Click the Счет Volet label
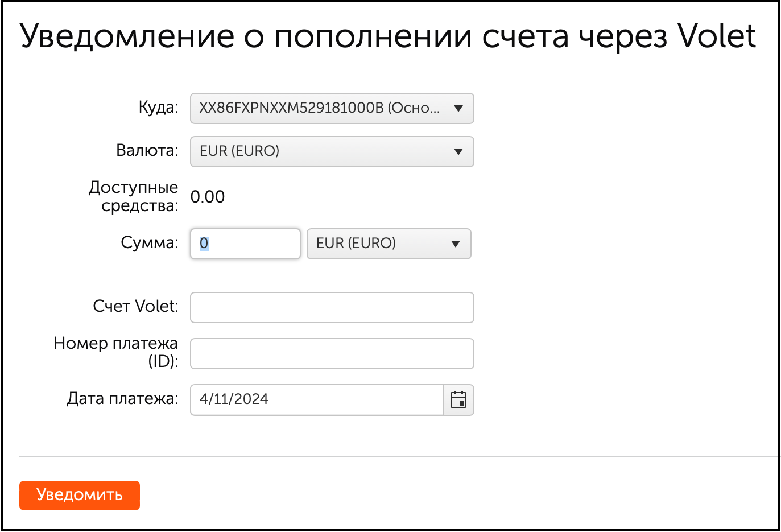Image resolution: width=781 pixels, height=532 pixels. [136, 306]
